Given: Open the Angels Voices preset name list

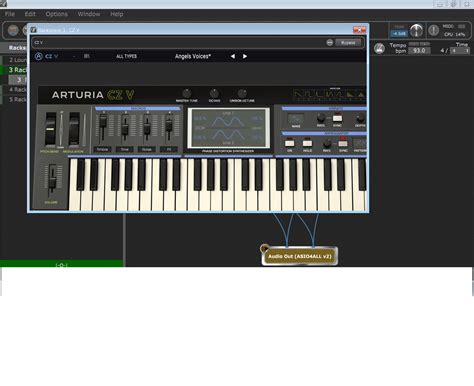Looking at the screenshot, I should coord(193,56).
